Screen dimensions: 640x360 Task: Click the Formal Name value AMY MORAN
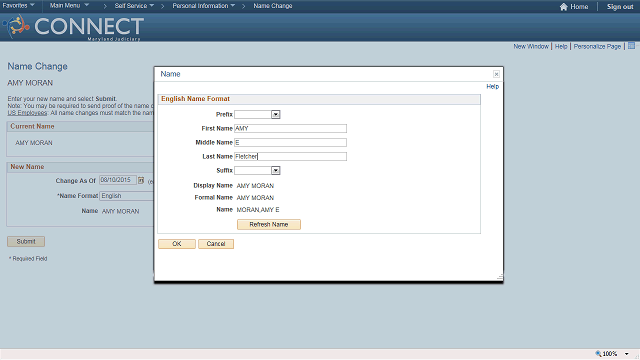[255, 198]
